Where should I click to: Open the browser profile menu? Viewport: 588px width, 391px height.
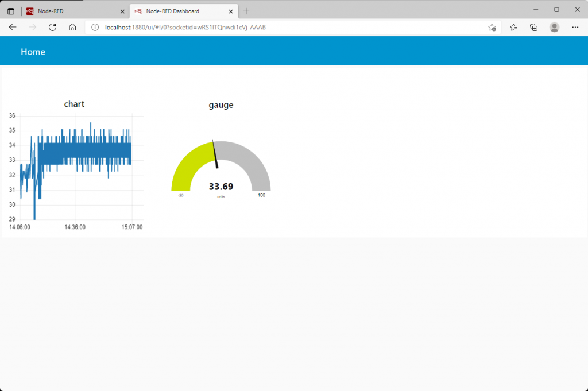[554, 27]
